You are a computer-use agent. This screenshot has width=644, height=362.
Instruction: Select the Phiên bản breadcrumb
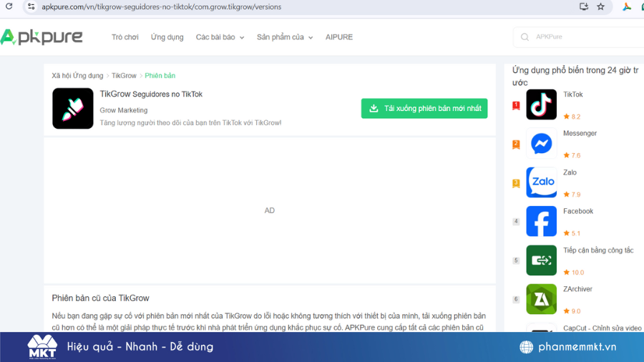(x=160, y=76)
